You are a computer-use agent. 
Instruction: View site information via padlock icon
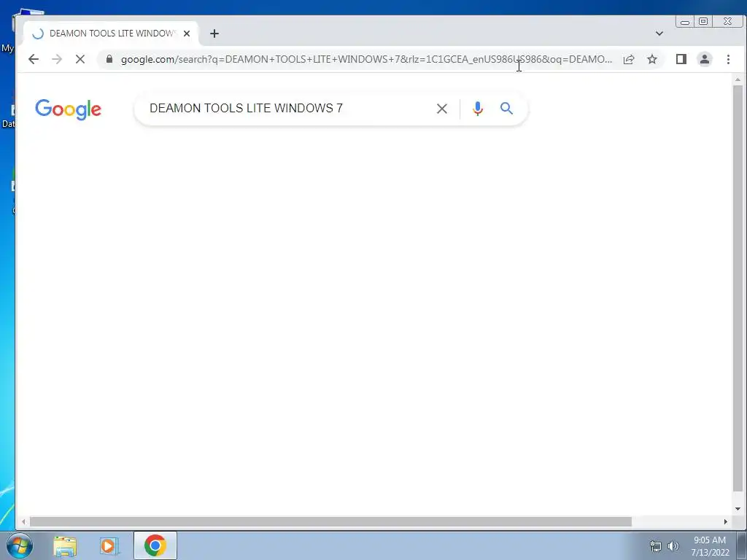(109, 59)
